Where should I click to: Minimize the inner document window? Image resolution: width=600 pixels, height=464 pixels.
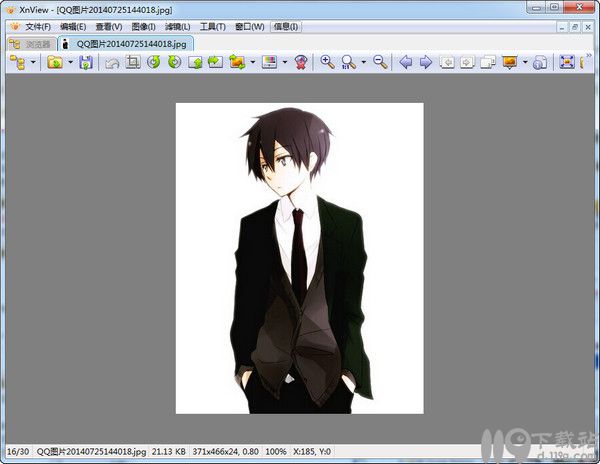[x=562, y=27]
